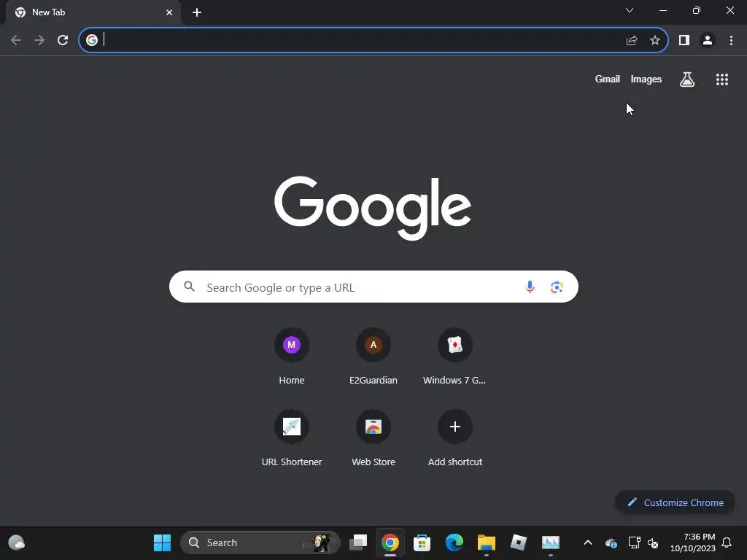Open the Chrome profile menu
Viewport: 747px width, 560px height.
click(x=708, y=41)
